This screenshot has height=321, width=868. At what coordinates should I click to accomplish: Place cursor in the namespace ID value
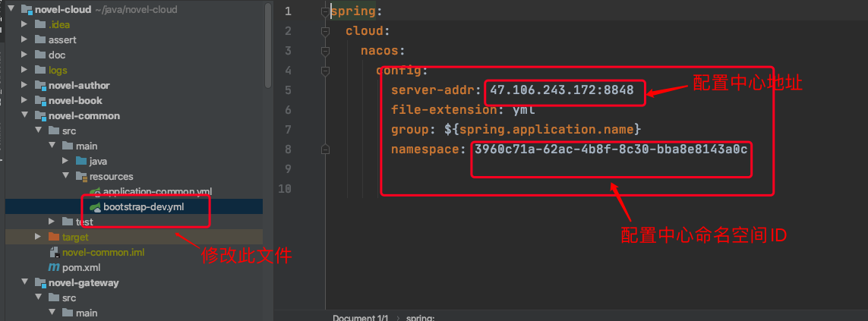pyautogui.click(x=611, y=149)
